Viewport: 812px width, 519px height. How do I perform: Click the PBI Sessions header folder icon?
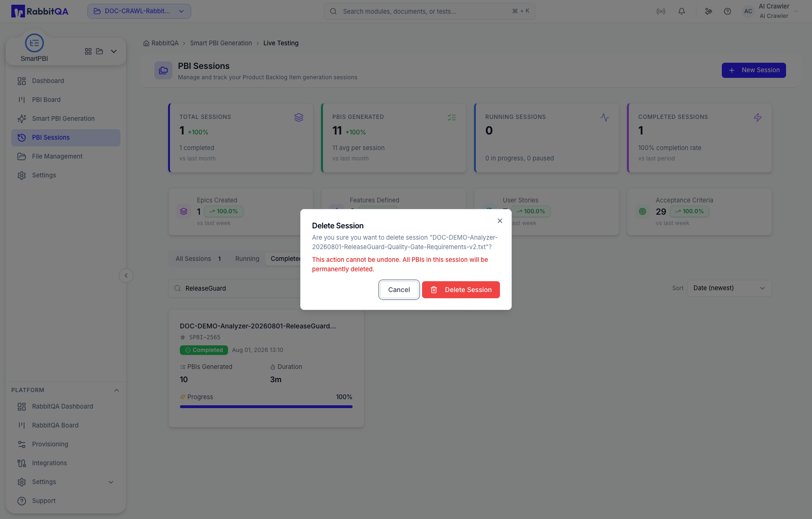[x=163, y=70]
